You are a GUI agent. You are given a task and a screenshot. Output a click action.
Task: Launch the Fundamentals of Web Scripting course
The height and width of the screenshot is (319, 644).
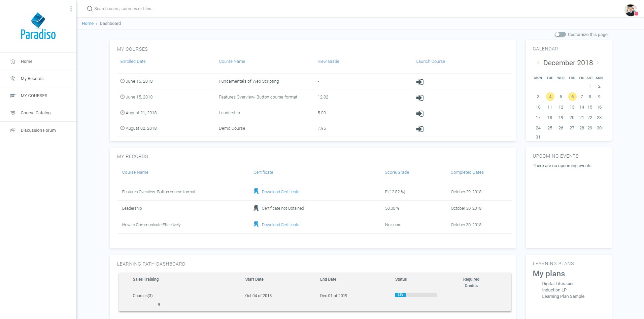[419, 82]
